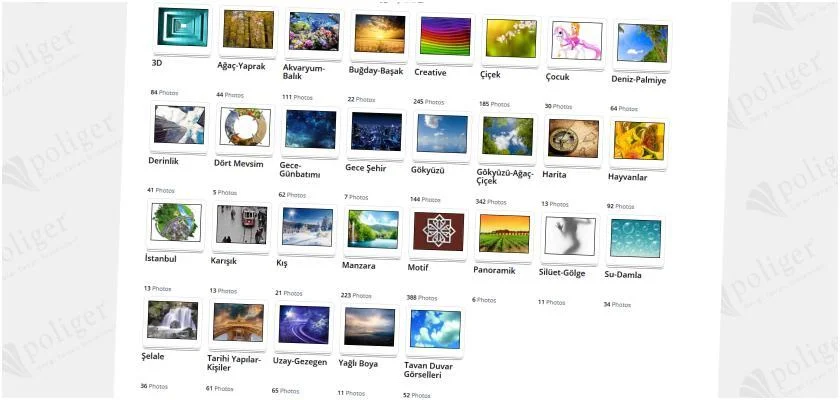Open the 3D album thumbnail
This screenshot has width=840, height=400.
[x=183, y=27]
